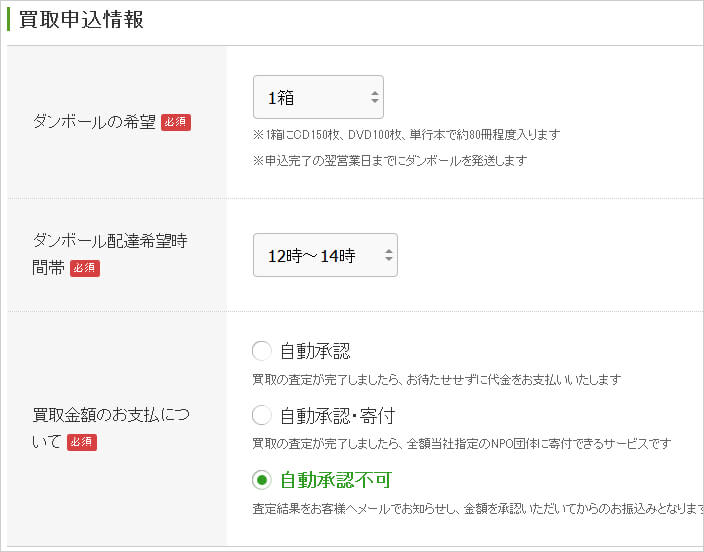The image size is (704, 552).
Task: Click the green 自動承認不可 label text
Action: pyautogui.click(x=337, y=479)
